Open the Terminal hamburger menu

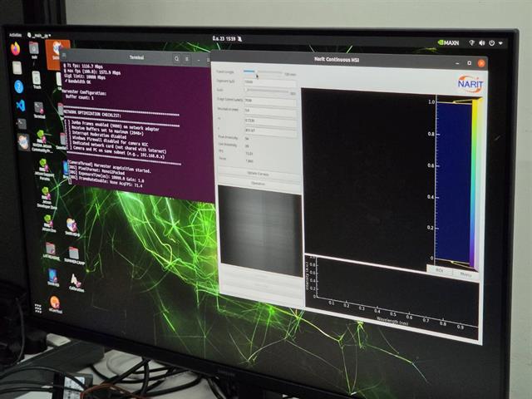[x=187, y=59]
